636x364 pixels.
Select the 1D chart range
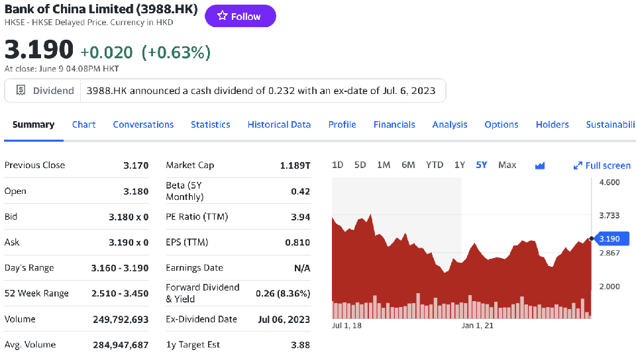[x=337, y=165]
